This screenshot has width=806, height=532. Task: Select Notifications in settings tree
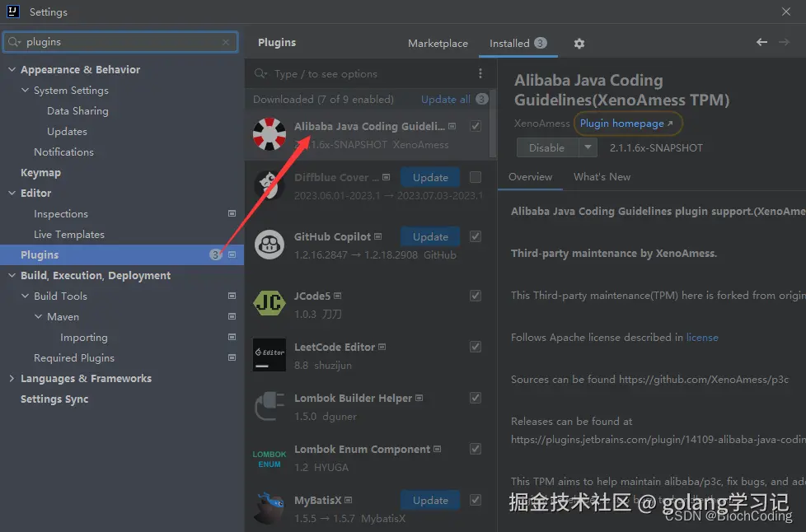[x=63, y=152]
